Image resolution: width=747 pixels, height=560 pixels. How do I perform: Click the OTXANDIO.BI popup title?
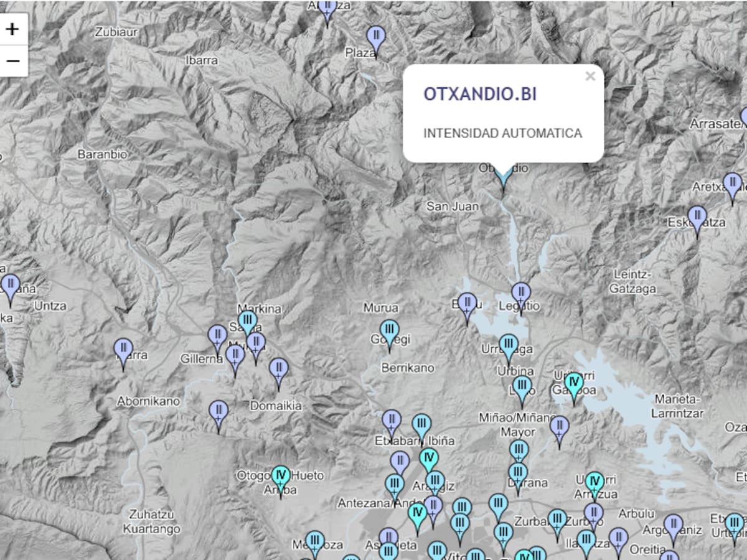480,94
